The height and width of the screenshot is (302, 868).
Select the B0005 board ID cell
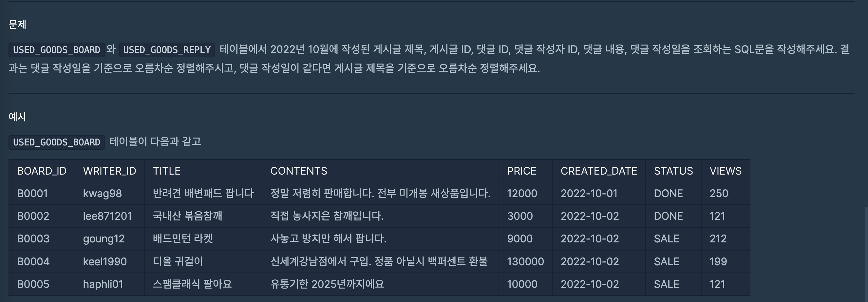coord(33,284)
